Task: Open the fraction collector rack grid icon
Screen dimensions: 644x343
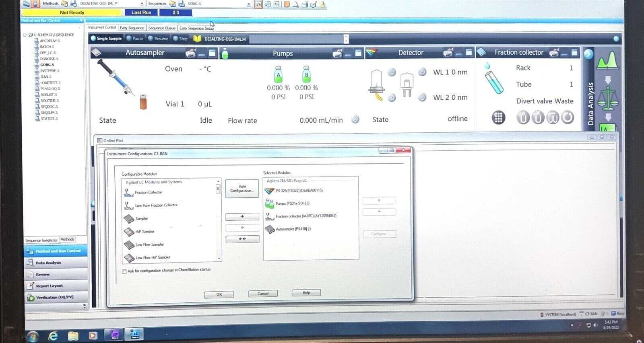Action: [498, 117]
